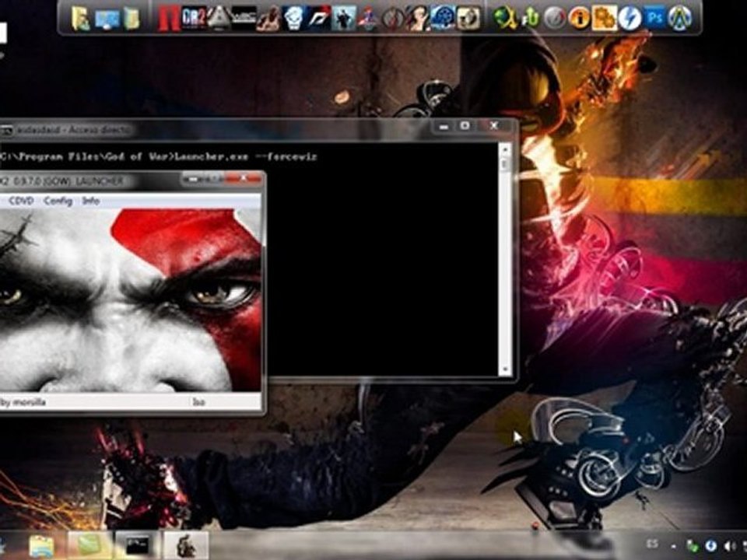
Task: Minimize the command prompt window
Action: pos(444,127)
